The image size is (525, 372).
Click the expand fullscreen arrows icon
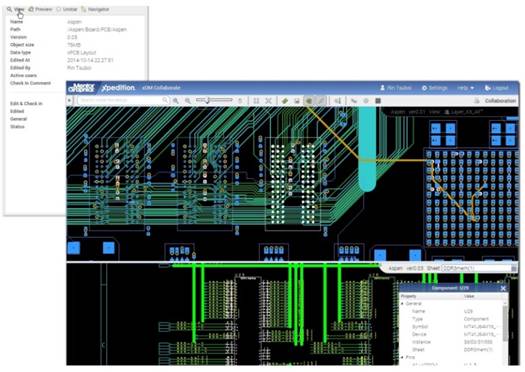[269, 100]
